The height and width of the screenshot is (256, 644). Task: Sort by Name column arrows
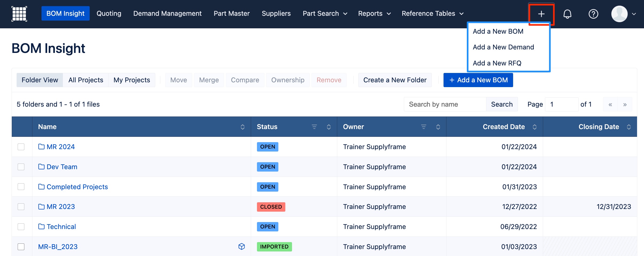coord(243,127)
